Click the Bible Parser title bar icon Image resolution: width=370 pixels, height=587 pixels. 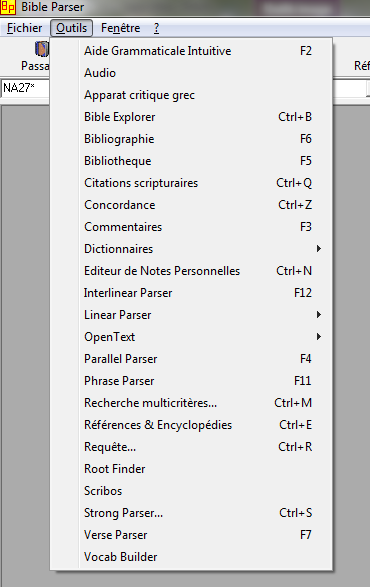8,7
